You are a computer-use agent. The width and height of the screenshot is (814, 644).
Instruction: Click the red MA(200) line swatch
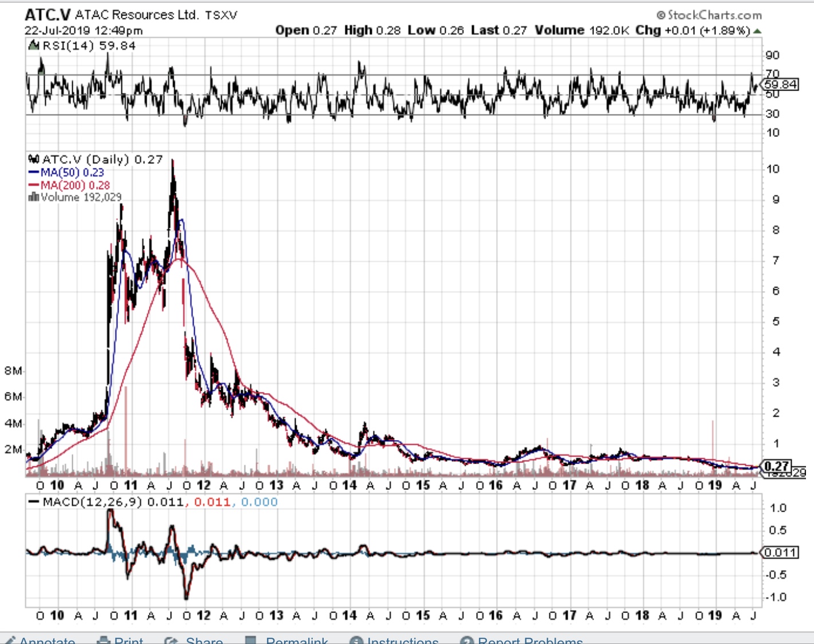click(34, 185)
